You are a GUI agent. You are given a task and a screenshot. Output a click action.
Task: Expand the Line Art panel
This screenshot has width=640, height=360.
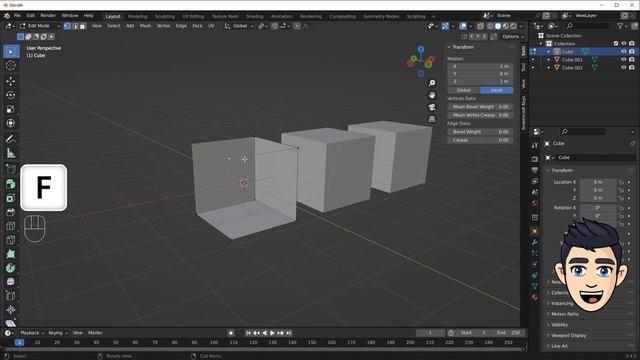click(559, 346)
